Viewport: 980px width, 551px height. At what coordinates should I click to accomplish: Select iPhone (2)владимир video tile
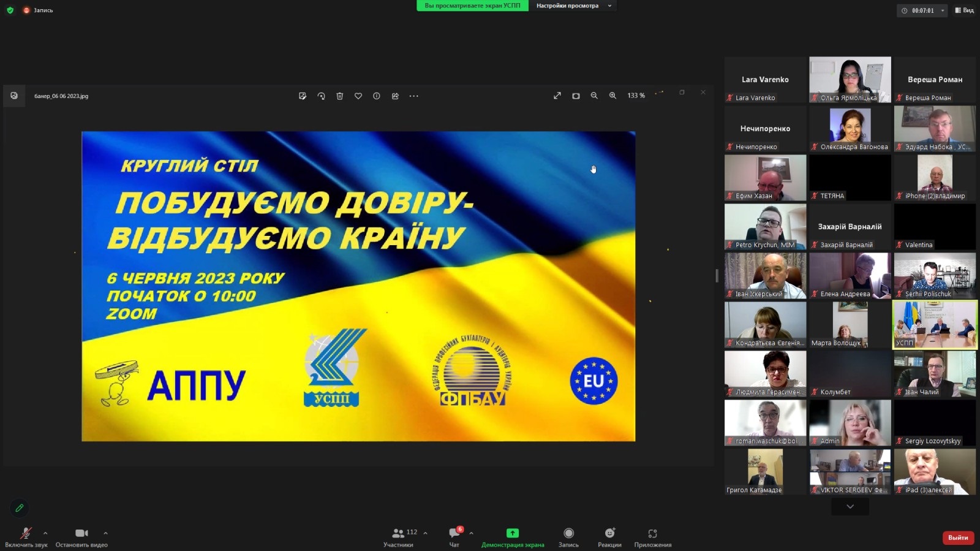point(935,178)
